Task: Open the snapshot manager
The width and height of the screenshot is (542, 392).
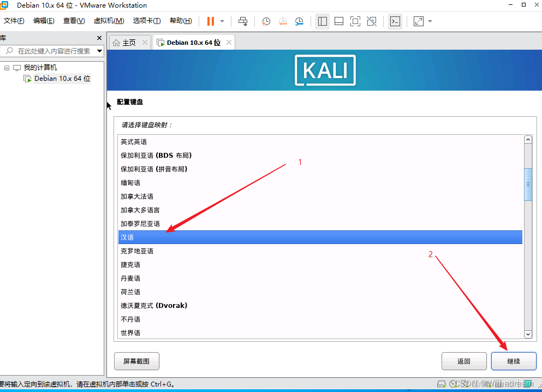Action: [299, 21]
